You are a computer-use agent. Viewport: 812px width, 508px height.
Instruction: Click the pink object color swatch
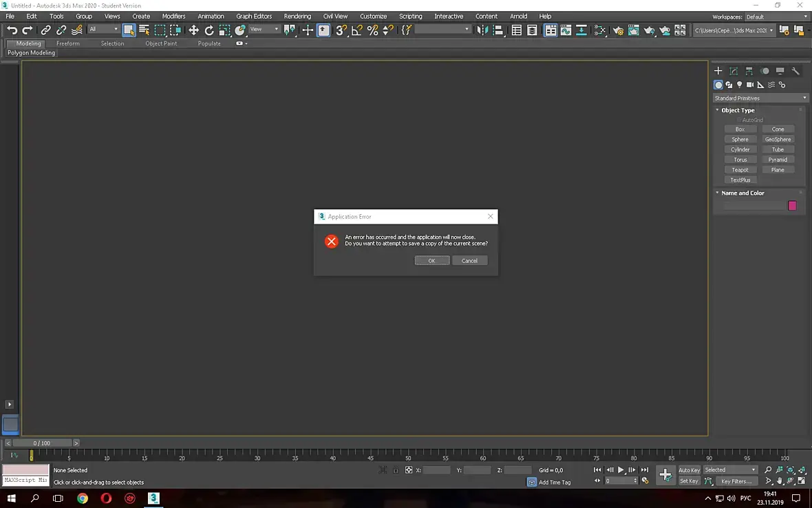792,206
